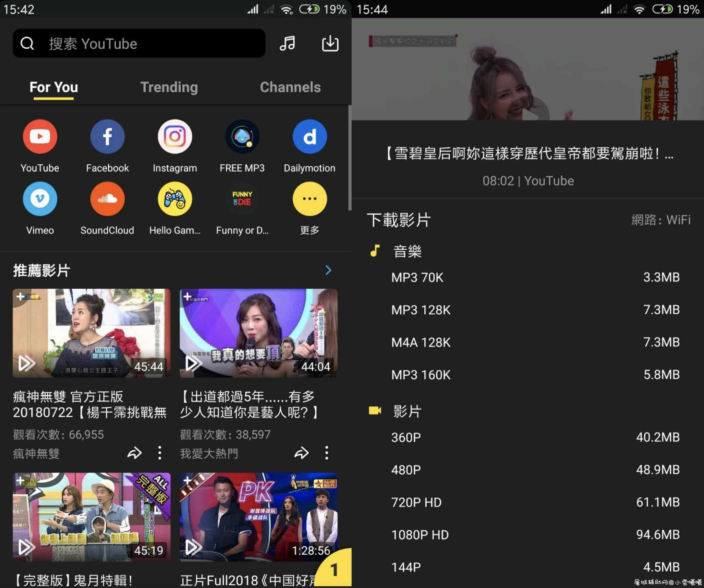This screenshot has width=704, height=588.
Task: Tap the 雪碧皇后 video title text
Action: click(528, 154)
